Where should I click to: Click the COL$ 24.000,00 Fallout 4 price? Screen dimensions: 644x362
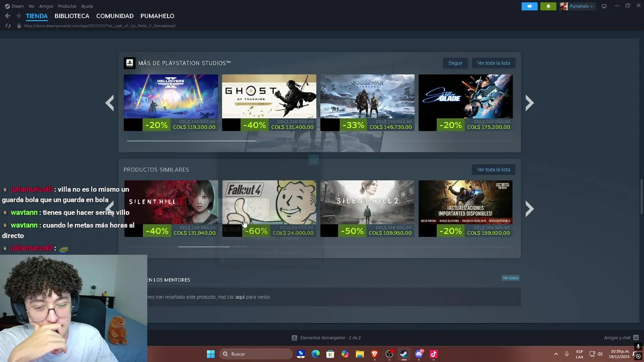293,233
